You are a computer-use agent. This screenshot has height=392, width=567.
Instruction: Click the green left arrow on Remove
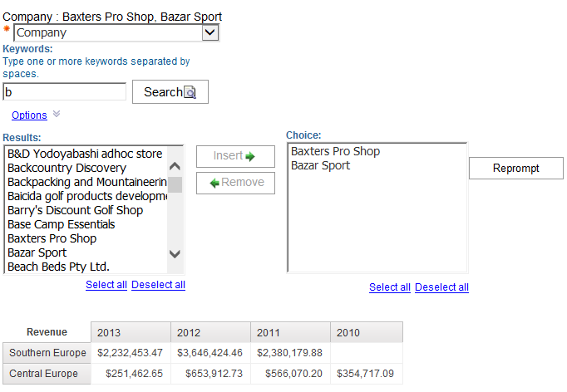point(214,184)
